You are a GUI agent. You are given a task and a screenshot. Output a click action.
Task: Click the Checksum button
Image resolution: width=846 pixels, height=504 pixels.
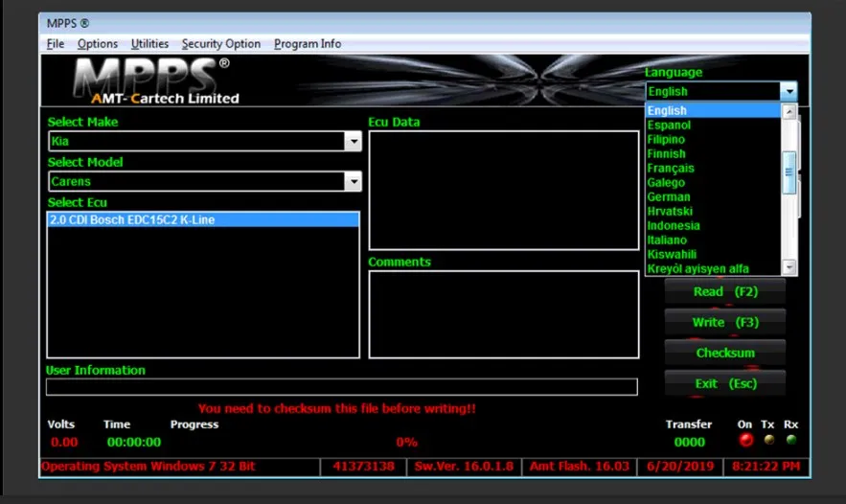click(x=724, y=353)
